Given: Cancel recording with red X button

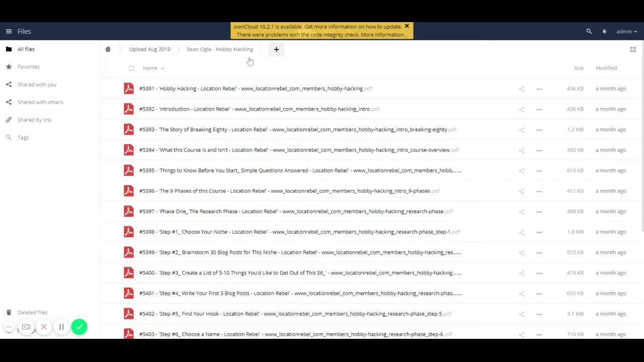Looking at the screenshot, I should (x=44, y=327).
